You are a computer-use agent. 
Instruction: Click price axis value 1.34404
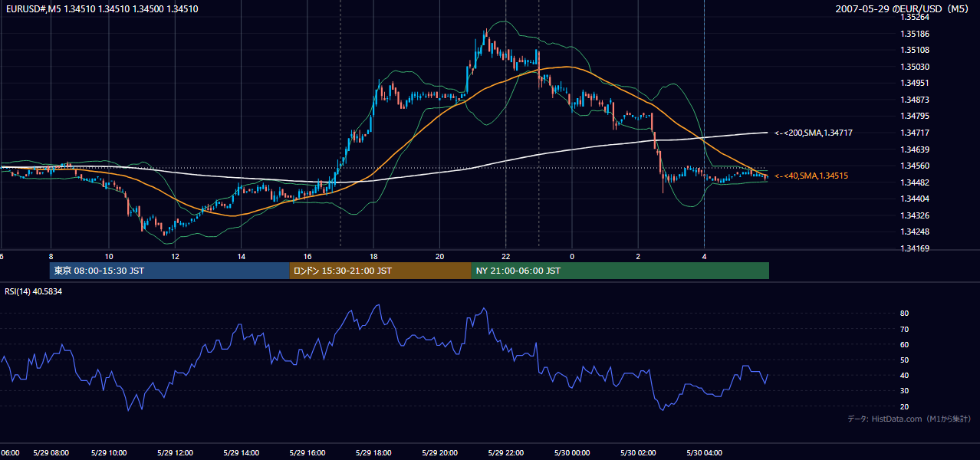click(x=914, y=199)
